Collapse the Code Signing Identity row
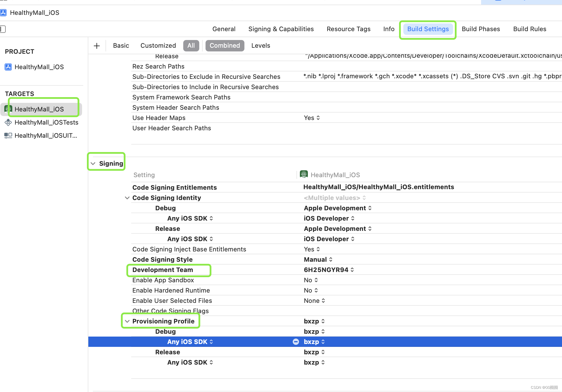 [127, 198]
